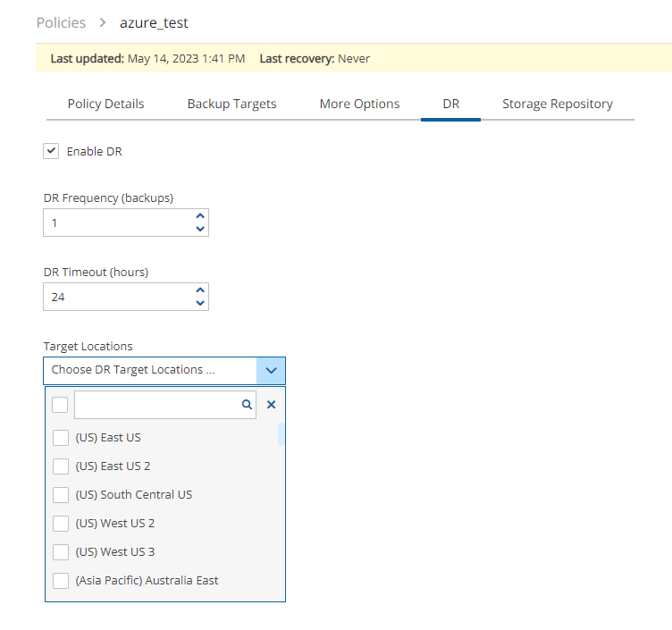The width and height of the screenshot is (672, 630).
Task: Collapse Target Locations dropdown via chevron arrow
Action: coord(271,370)
